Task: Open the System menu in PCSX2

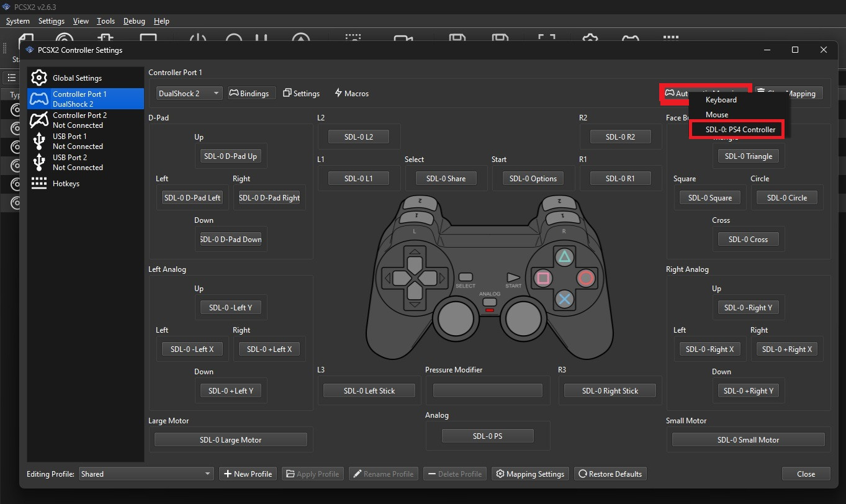Action: tap(18, 21)
